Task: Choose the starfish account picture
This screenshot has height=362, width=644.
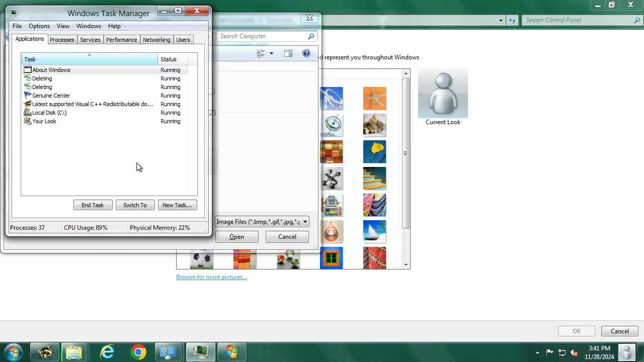Action: [x=375, y=99]
